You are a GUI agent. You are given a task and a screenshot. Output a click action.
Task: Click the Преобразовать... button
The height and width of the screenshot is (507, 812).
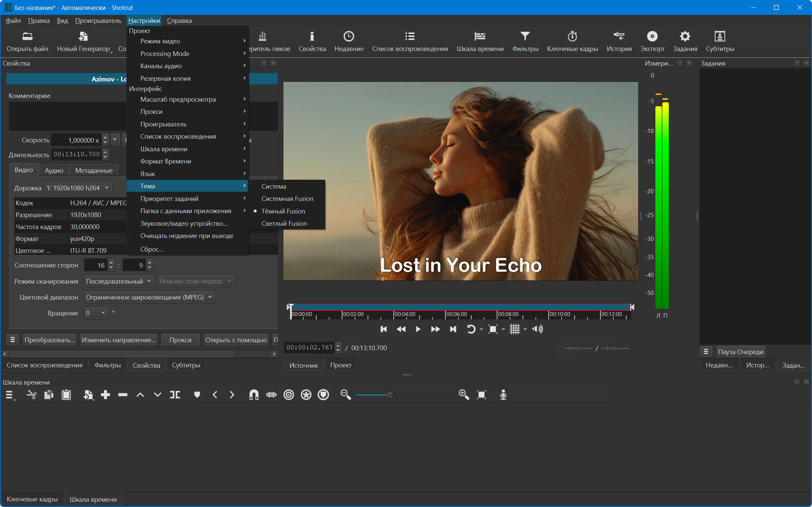(x=49, y=340)
